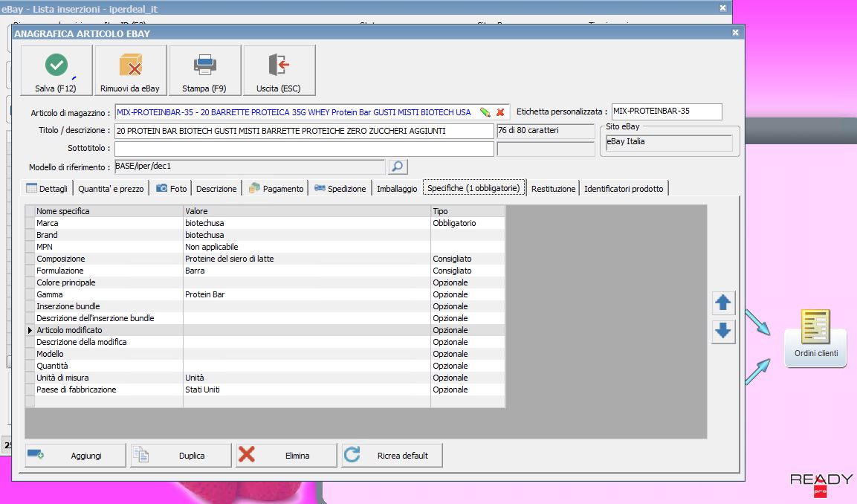Edit the Etichetta personalizzata field
This screenshot has width=857, height=504.
coord(667,112)
